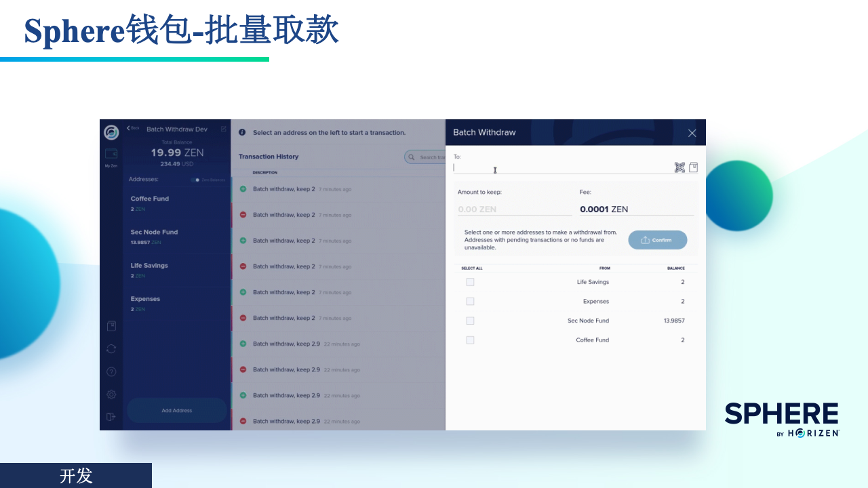Click the edit icon beside Batch Withdraw Dev
The image size is (868, 488).
224,129
